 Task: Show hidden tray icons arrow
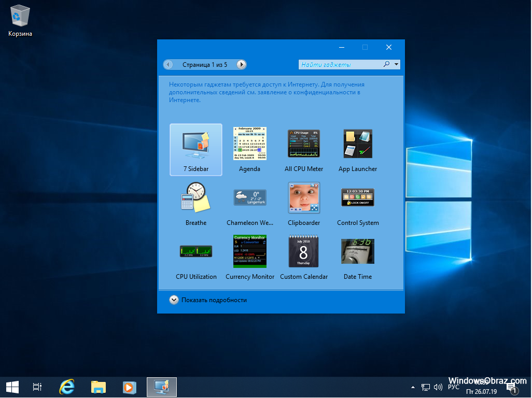(413, 387)
